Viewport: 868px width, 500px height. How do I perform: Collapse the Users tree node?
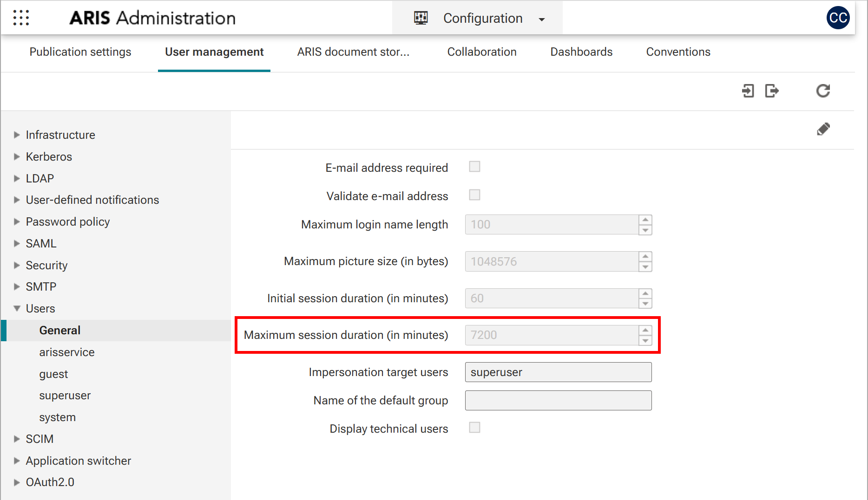(17, 308)
